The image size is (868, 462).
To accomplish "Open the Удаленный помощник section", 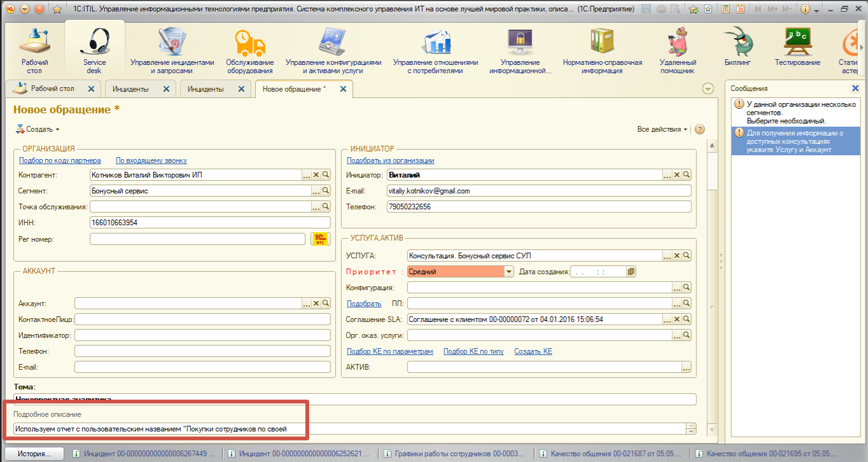I will tap(678, 51).
